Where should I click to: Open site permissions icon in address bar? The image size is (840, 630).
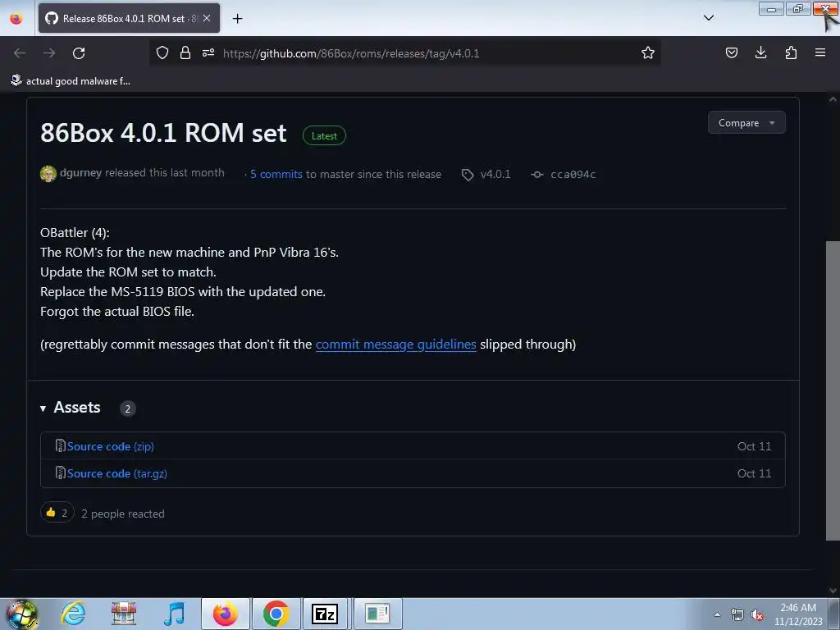pyautogui.click(x=208, y=52)
